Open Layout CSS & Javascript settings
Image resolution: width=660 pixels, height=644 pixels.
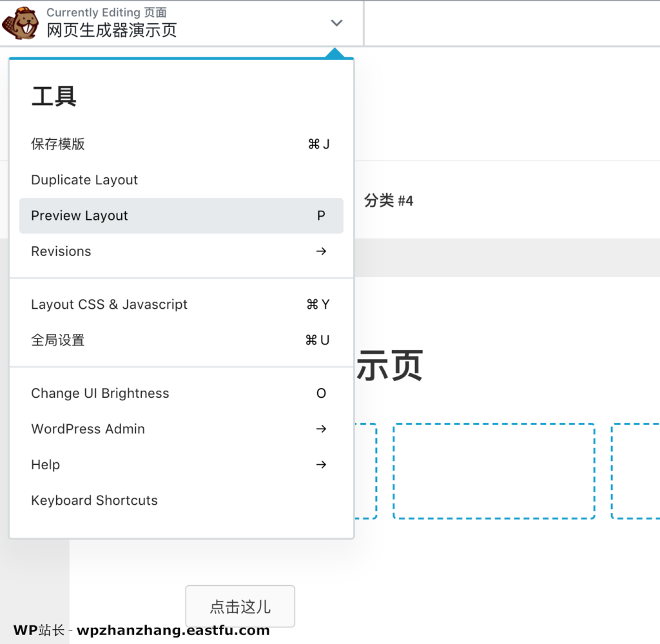pos(109,304)
